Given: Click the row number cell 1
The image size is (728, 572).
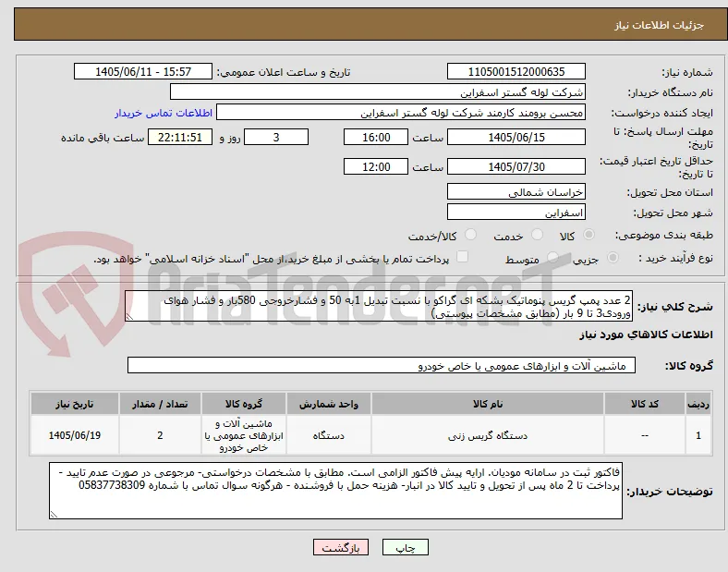Looking at the screenshot, I should (x=698, y=435).
